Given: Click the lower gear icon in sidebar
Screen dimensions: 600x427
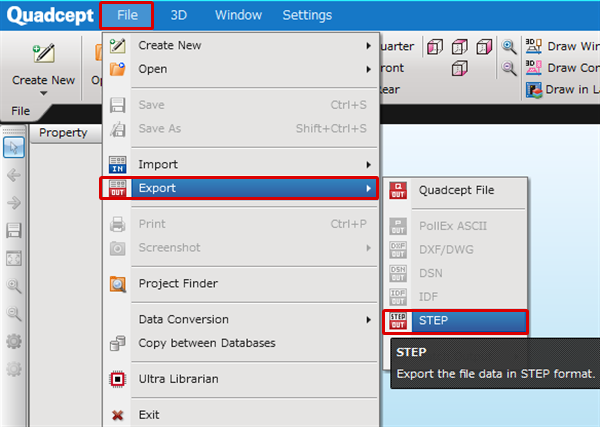Looking at the screenshot, I should 14,369.
